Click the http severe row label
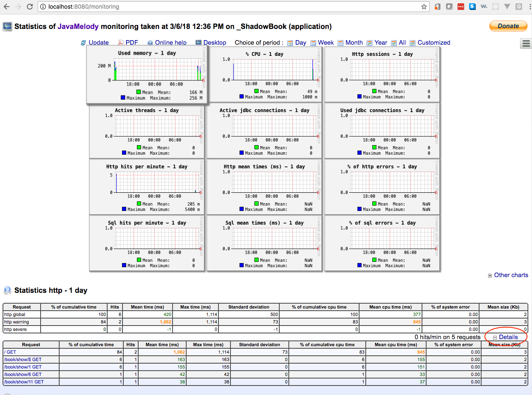The height and width of the screenshot is (395, 532). 15,329
